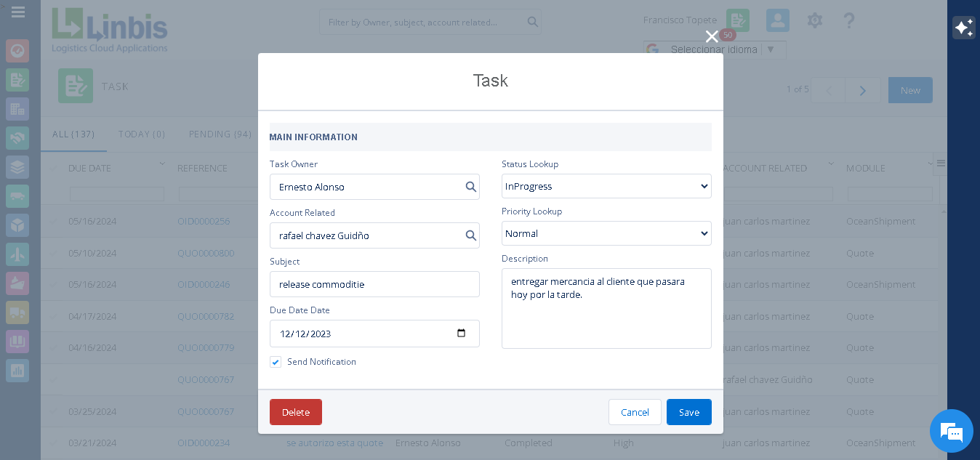
Task: Collapse the sidebar with the hamburger icon
Action: (18, 12)
